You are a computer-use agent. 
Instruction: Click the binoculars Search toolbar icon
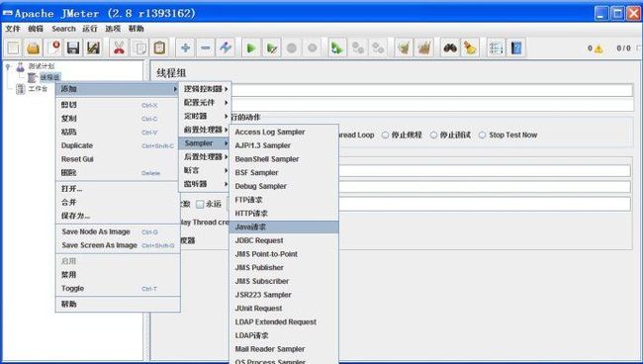click(450, 48)
